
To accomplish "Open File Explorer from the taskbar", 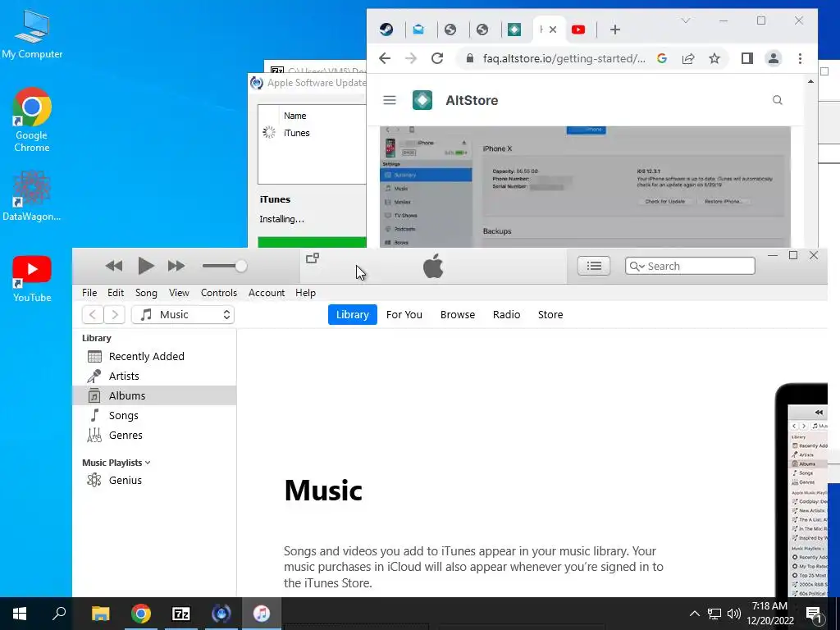I will tap(100, 614).
